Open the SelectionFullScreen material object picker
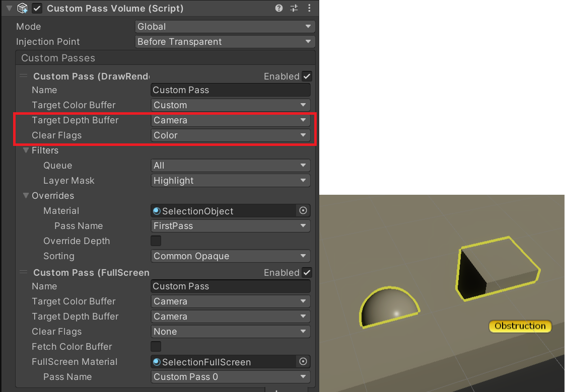This screenshot has width=565, height=392. [x=304, y=362]
